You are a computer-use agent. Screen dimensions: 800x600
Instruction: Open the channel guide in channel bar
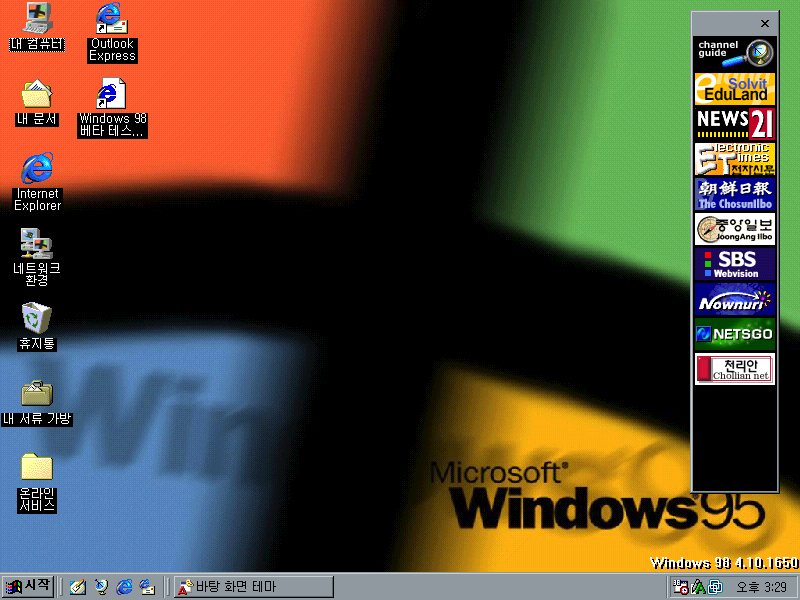(735, 53)
